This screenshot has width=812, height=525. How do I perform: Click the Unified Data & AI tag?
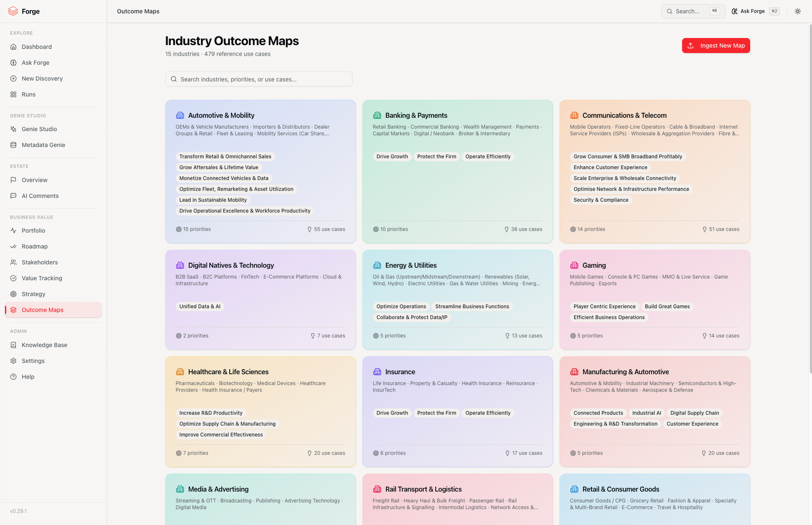pos(200,307)
